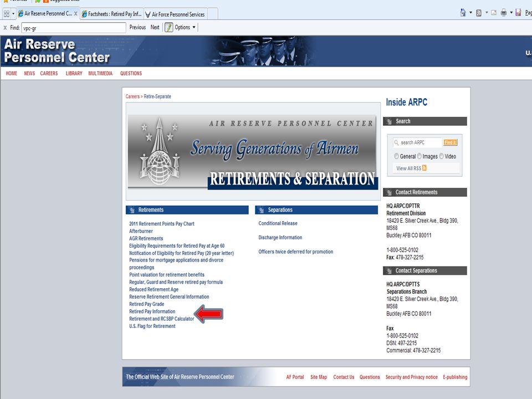Open the AGR Retirements link
532x399 pixels.
pos(146,238)
